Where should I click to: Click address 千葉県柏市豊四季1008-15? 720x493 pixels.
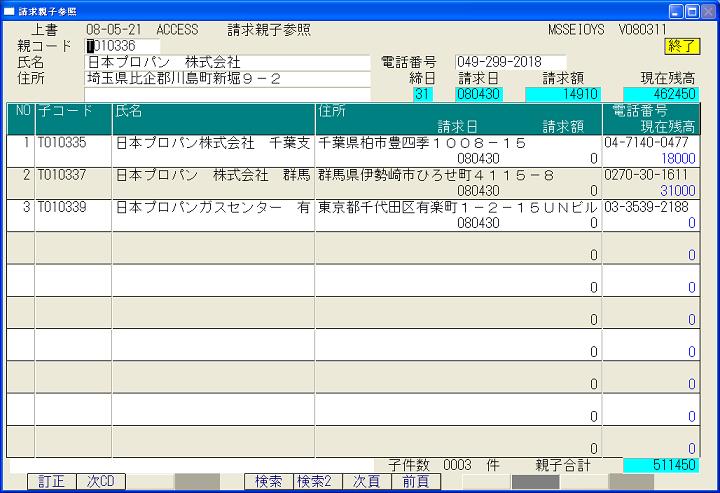pyautogui.click(x=422, y=143)
